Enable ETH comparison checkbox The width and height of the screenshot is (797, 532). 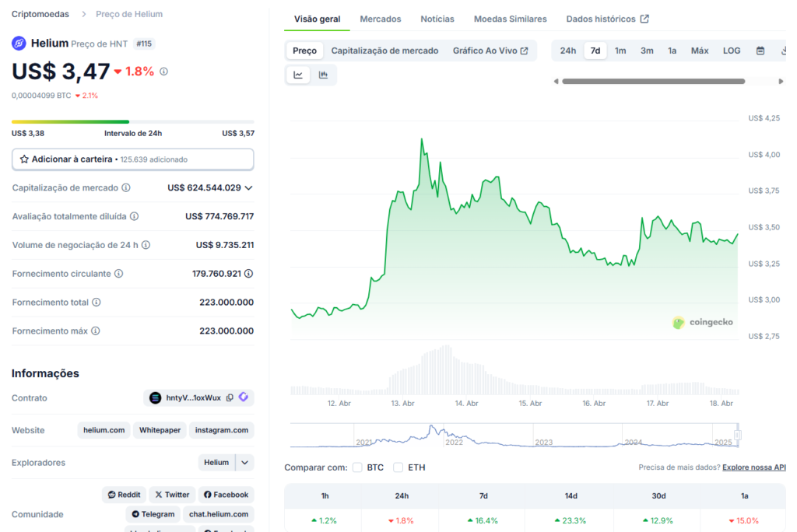coord(398,467)
